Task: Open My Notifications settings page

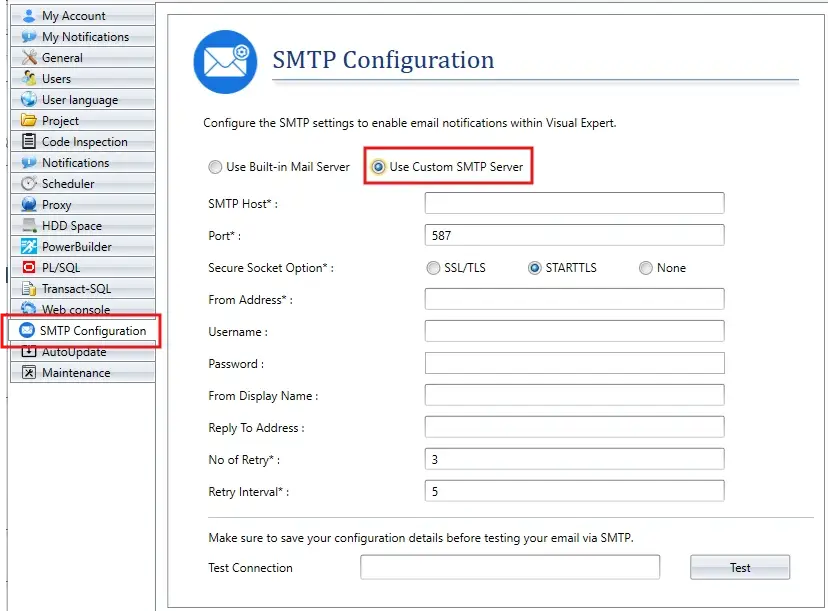Action: tap(83, 37)
